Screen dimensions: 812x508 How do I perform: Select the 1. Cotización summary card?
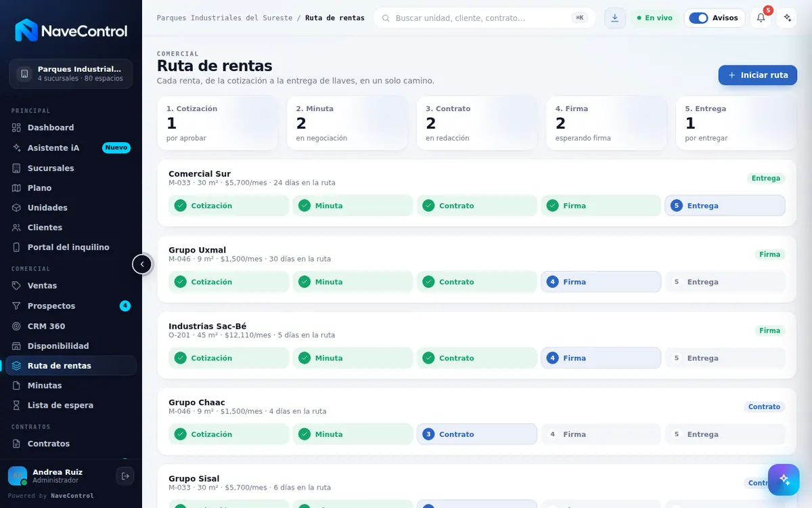(x=218, y=123)
